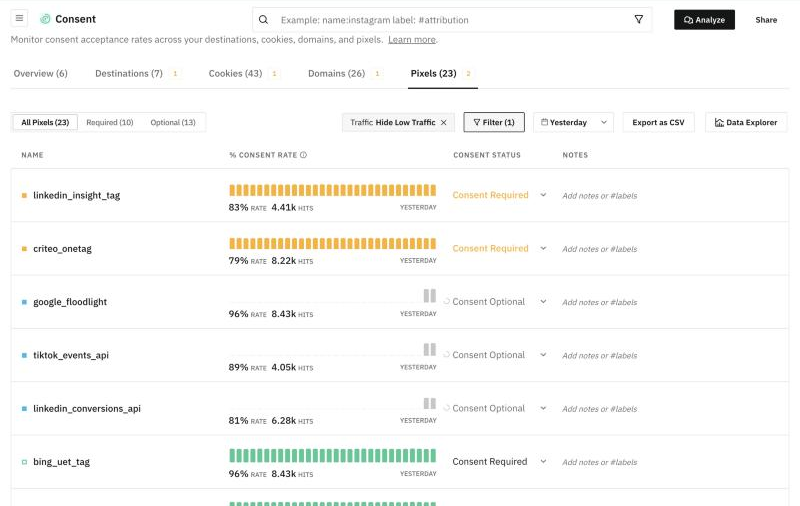Screen dimensions: 800x506
Task: Add notes for linkedin_insight_tag
Action: (x=599, y=195)
